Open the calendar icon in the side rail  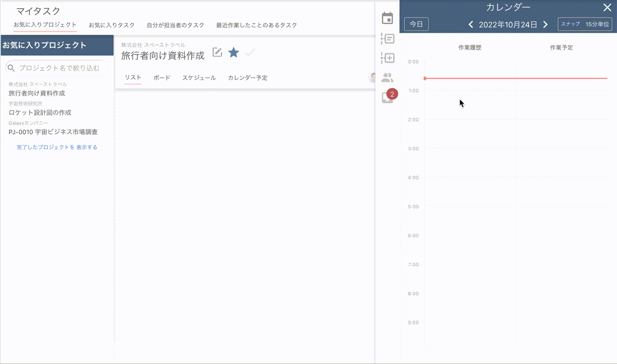tap(388, 18)
